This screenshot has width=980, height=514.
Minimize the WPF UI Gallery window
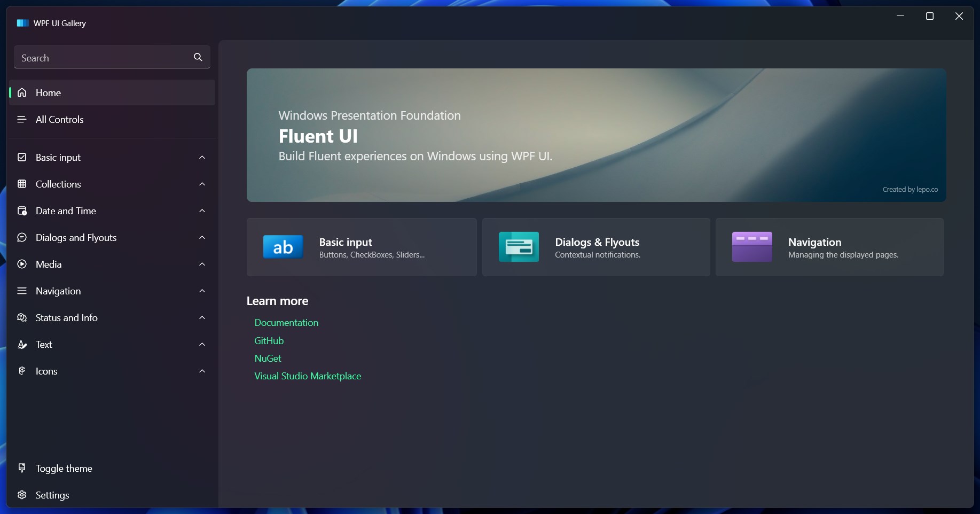pyautogui.click(x=900, y=16)
